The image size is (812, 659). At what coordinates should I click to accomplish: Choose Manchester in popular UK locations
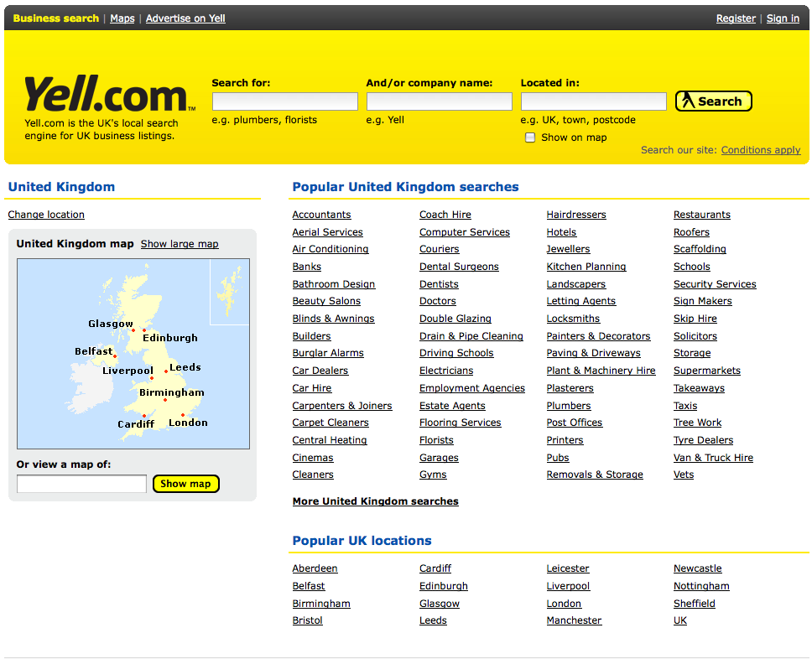574,620
